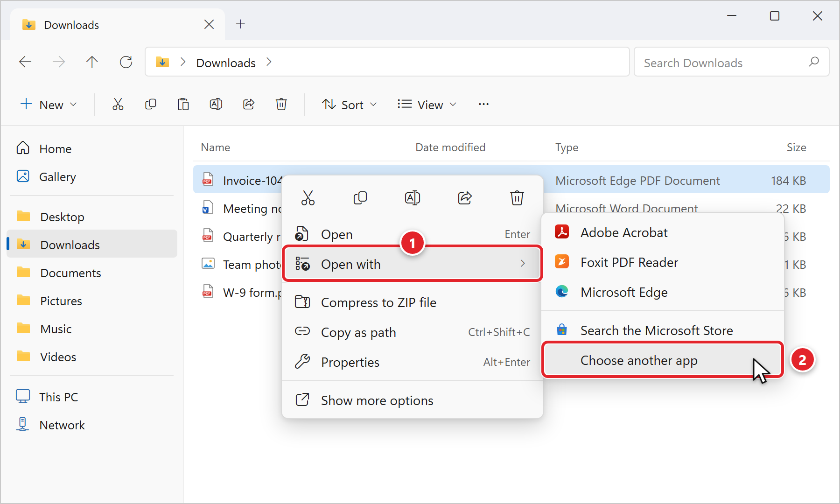The width and height of the screenshot is (840, 504).
Task: Click the Delete trash icon in the context menu
Action: tap(517, 198)
